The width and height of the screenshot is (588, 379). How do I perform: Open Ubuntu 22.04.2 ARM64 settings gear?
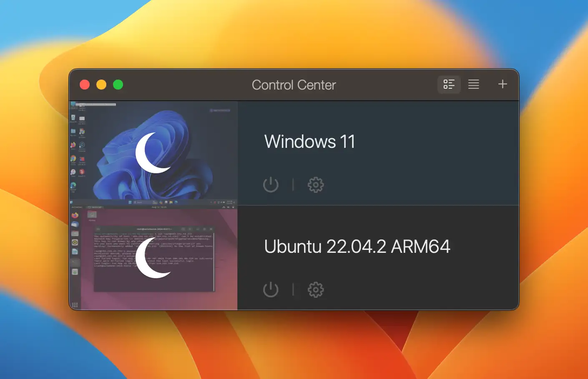pyautogui.click(x=316, y=289)
